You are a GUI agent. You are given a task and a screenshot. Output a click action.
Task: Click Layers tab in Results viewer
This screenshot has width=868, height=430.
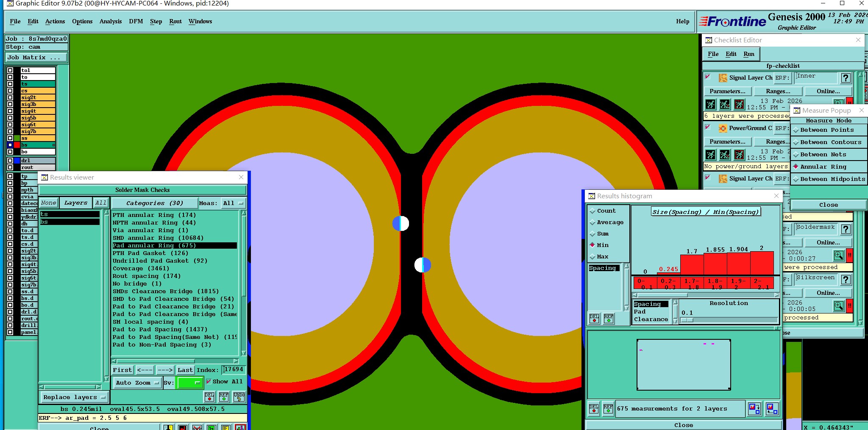76,203
